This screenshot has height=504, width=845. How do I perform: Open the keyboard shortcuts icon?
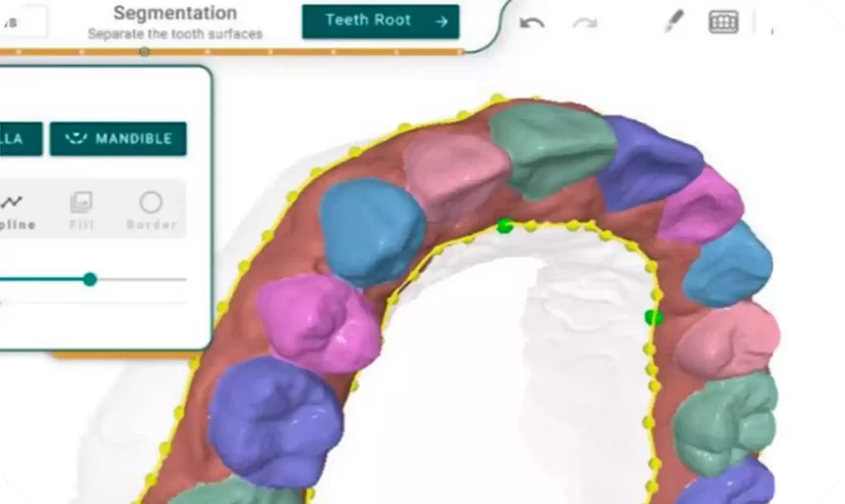[724, 22]
